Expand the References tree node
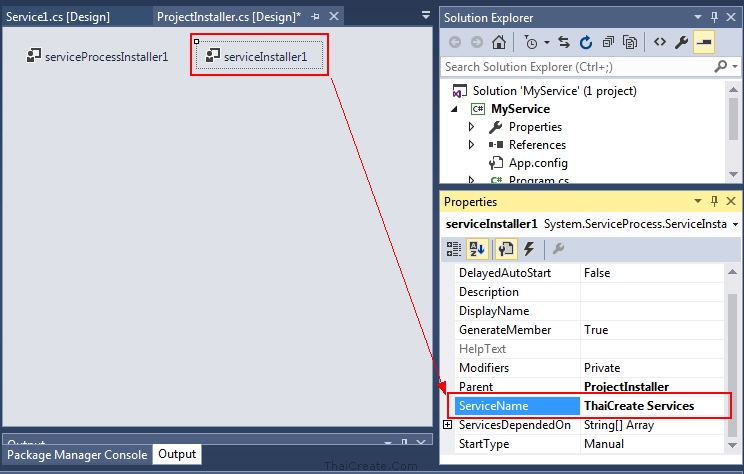Viewport: 744px width, 474px height. pos(471,145)
